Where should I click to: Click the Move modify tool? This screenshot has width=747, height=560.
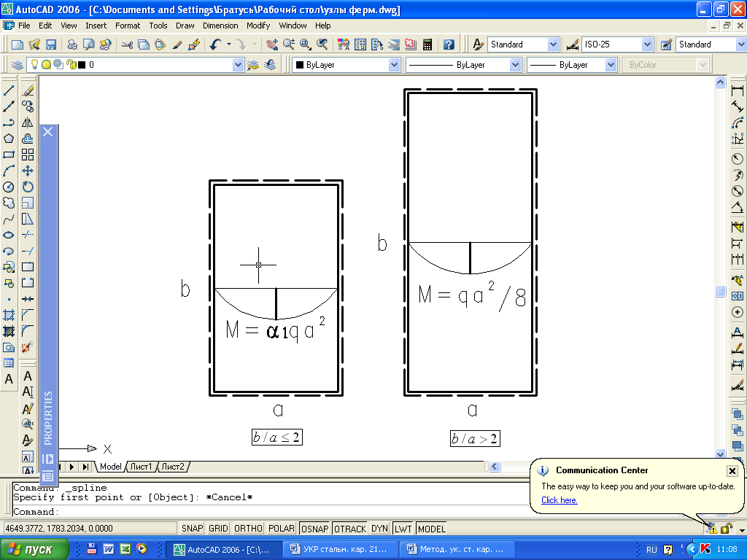click(x=28, y=171)
